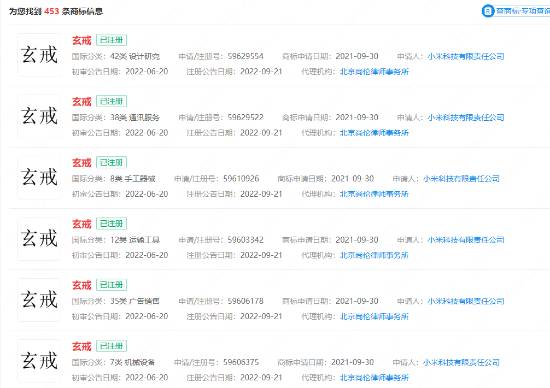This screenshot has height=388, width=550.
Task: Open the 玄戒 thumbnail for 8类 手工器械
Action: [x=39, y=177]
